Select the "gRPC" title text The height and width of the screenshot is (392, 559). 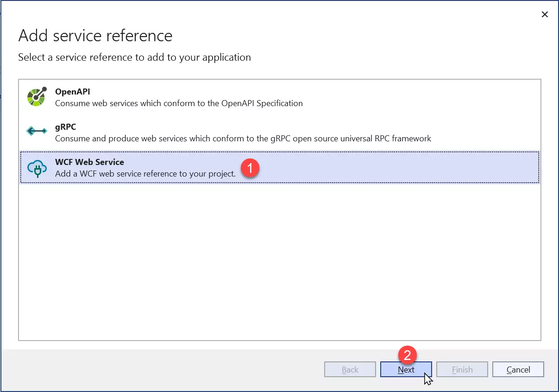click(x=65, y=127)
